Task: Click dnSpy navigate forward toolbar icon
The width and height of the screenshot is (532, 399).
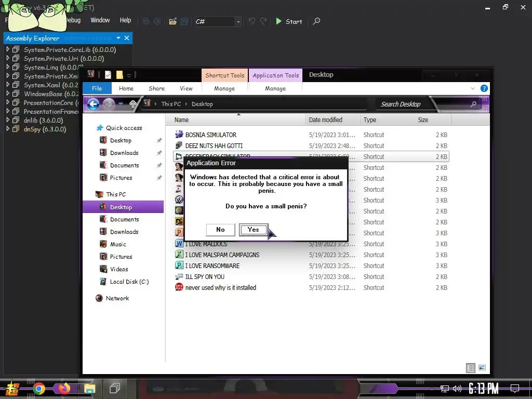Action: pos(157,21)
